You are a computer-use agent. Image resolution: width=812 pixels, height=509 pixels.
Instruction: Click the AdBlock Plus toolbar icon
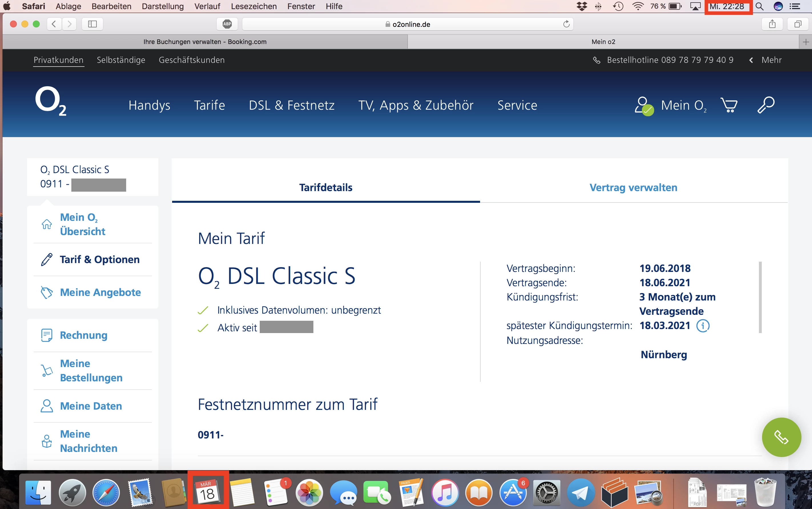227,24
